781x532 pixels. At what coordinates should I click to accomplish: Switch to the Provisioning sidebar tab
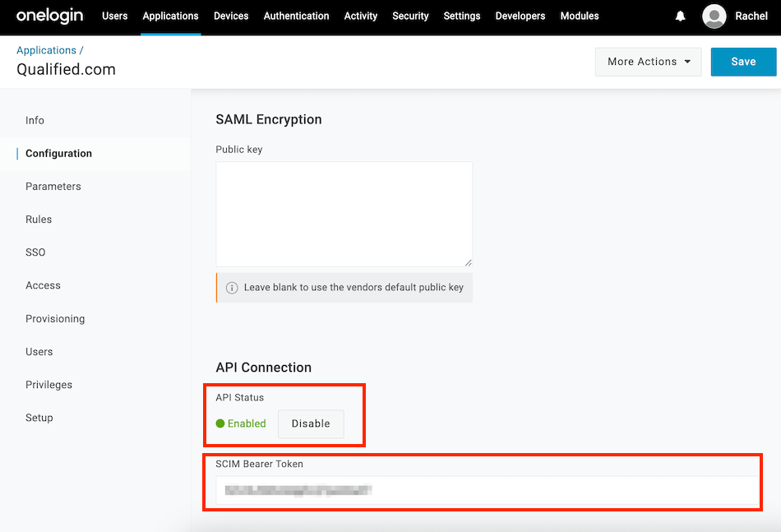(x=55, y=319)
